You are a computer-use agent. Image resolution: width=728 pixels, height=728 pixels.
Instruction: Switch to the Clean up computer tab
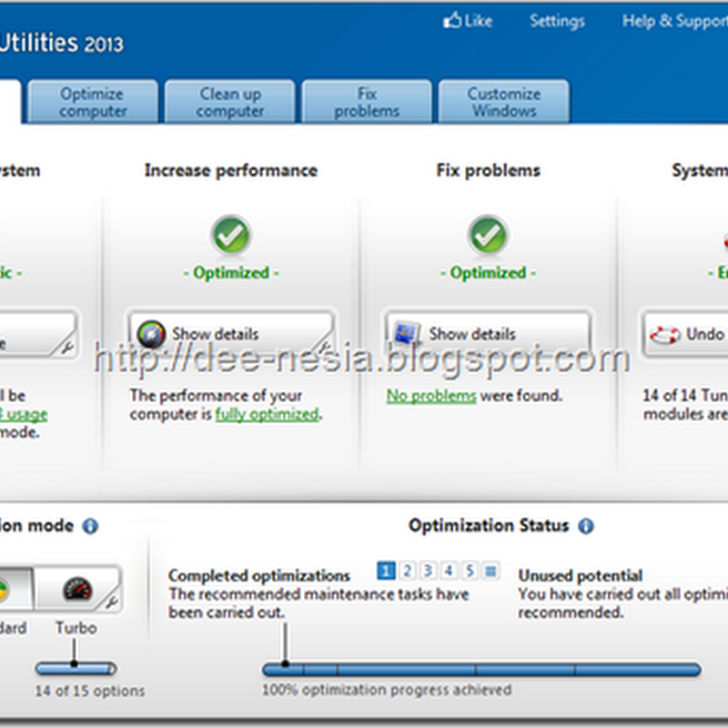[x=230, y=102]
